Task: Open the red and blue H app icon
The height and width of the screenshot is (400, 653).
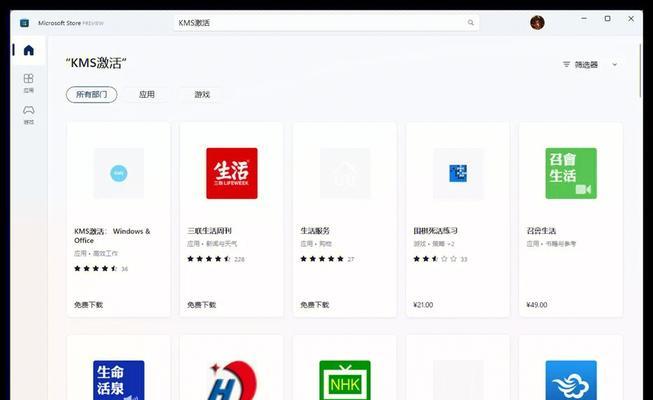Action: pos(232,380)
